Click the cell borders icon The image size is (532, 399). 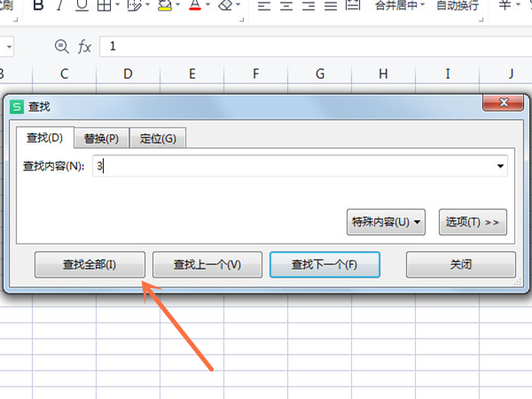104,5
